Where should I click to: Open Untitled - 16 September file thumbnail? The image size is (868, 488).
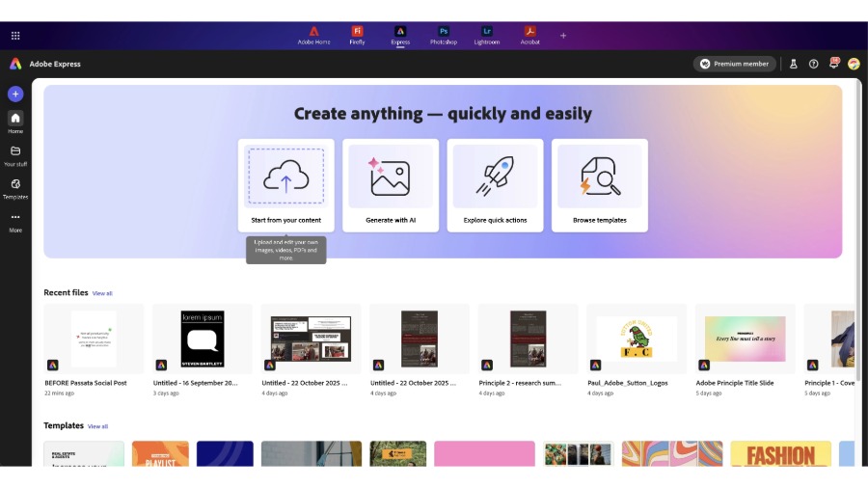[x=203, y=339]
